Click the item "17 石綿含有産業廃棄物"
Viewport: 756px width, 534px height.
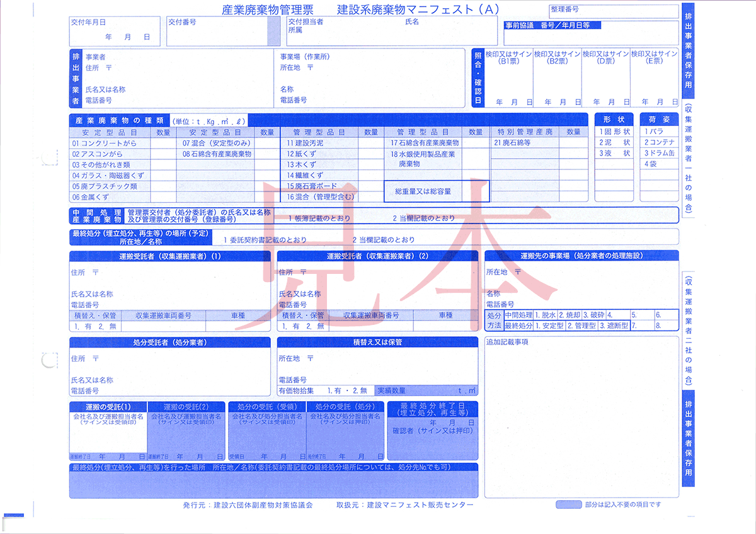point(425,144)
